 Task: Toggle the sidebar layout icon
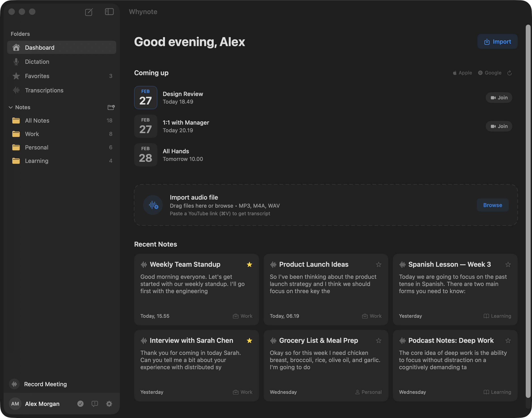tap(109, 12)
